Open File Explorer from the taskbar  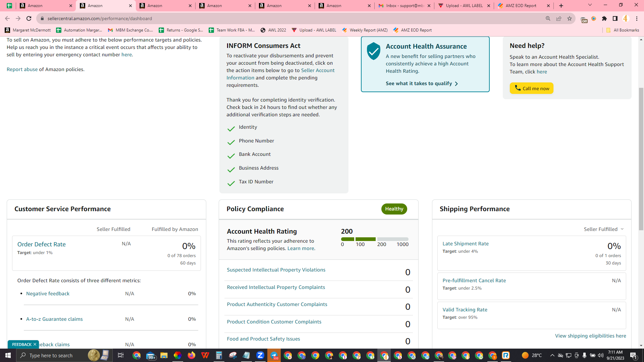[x=164, y=355]
